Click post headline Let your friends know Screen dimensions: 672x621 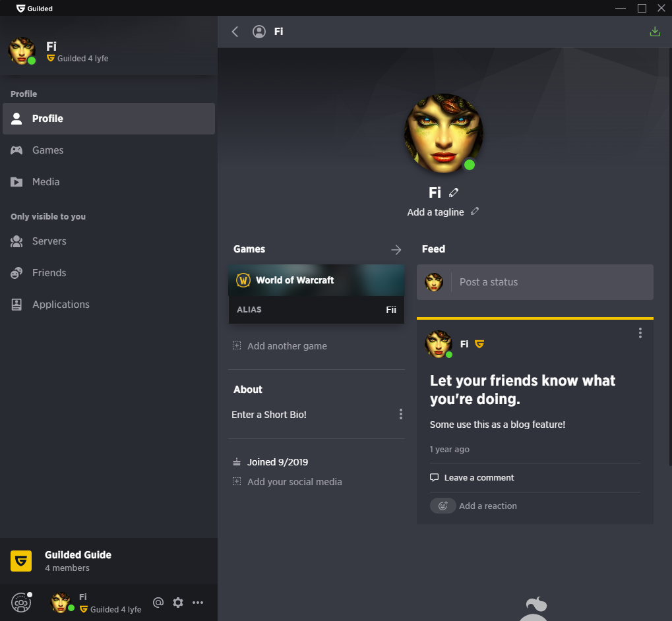[522, 390]
